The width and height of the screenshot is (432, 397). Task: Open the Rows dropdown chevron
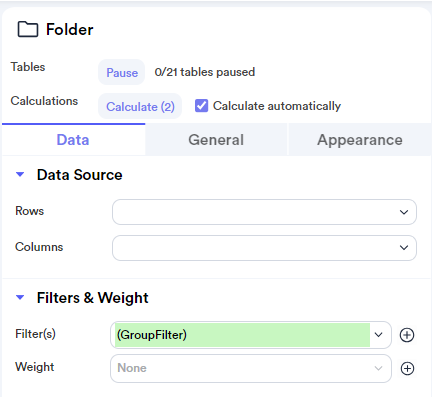[x=404, y=212]
